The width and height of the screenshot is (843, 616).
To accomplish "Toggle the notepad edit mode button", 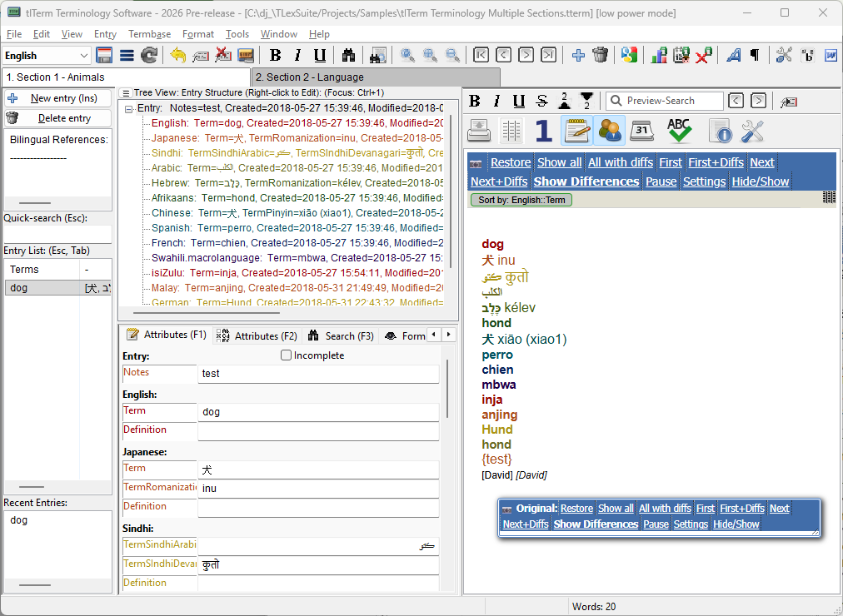I will click(577, 131).
